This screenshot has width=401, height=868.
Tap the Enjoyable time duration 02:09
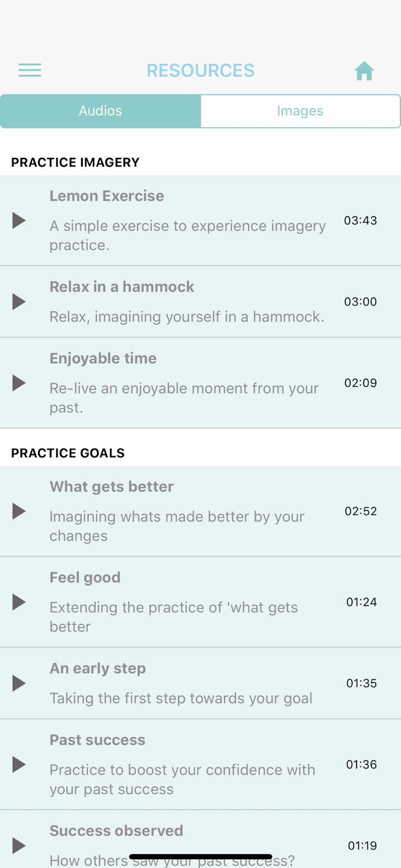(361, 383)
